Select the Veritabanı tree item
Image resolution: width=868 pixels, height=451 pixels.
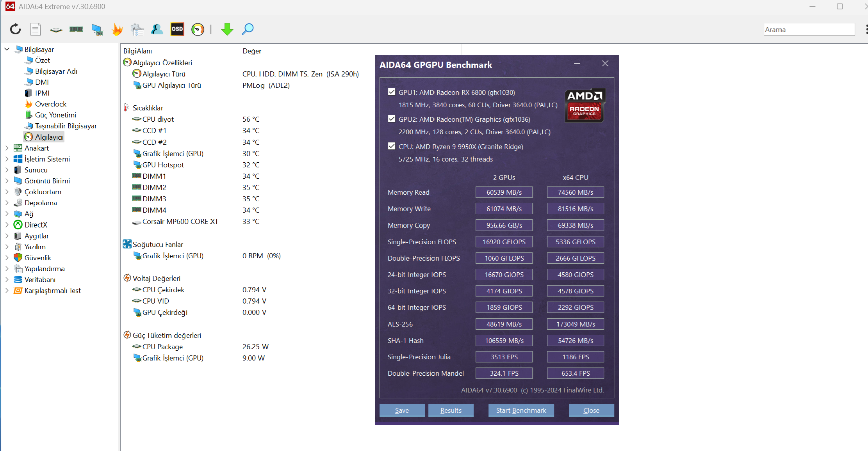click(40, 279)
